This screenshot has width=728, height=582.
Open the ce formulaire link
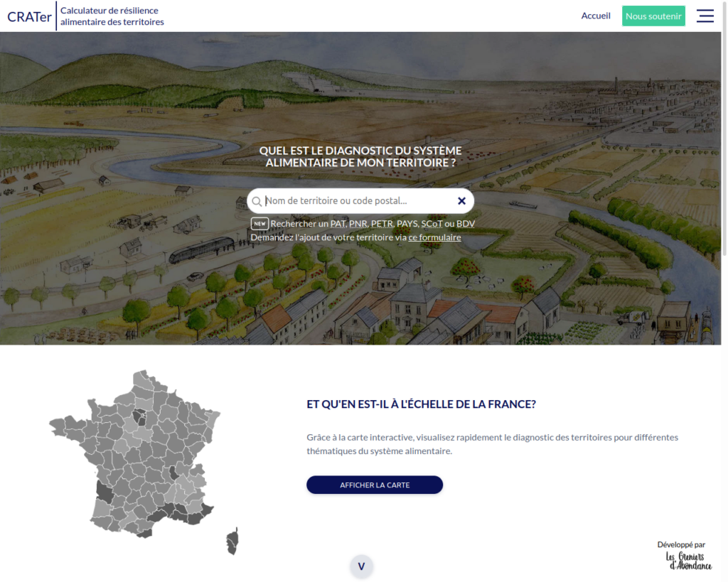[x=434, y=237]
